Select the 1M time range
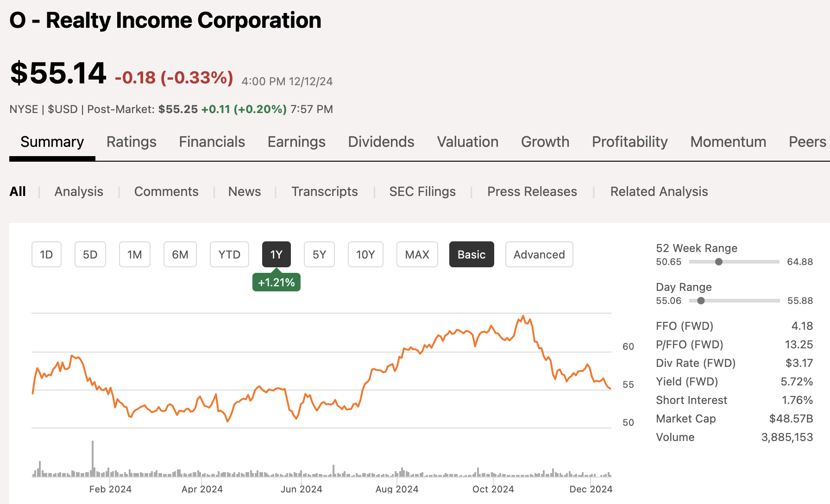830x504 pixels. (x=135, y=254)
